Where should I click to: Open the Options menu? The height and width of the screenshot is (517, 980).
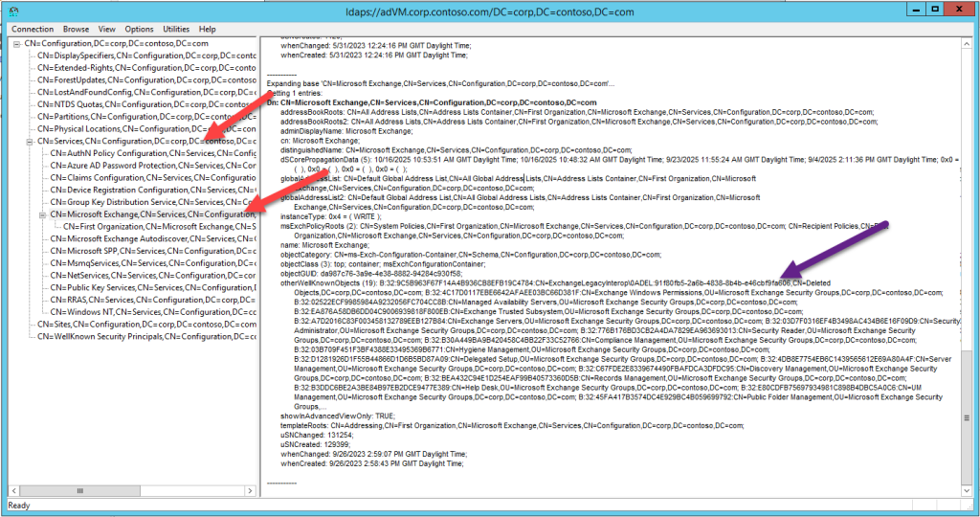point(139,30)
